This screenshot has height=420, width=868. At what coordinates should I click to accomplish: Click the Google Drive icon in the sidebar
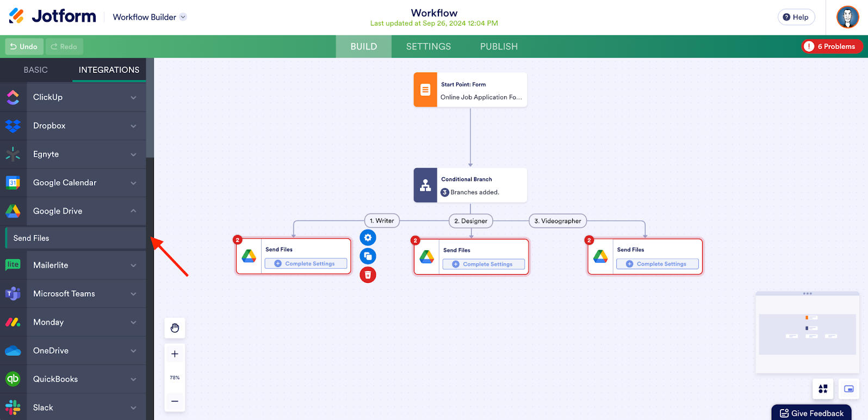13,211
